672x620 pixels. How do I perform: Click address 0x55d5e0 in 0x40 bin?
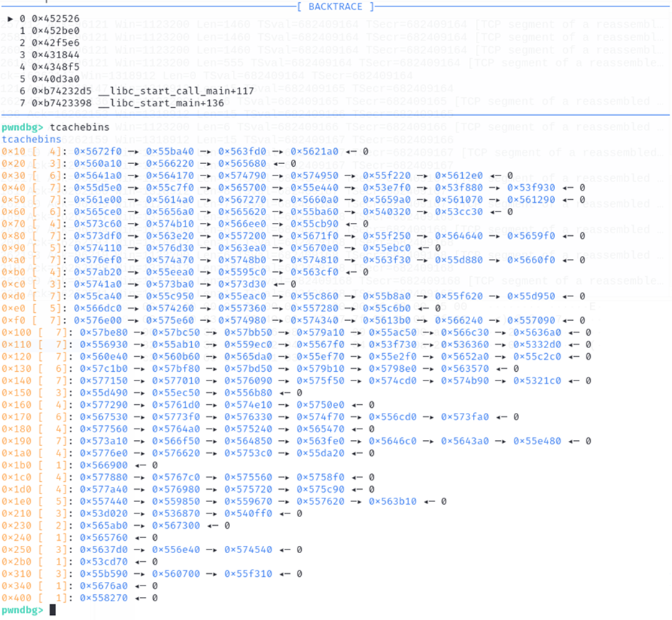point(98,188)
